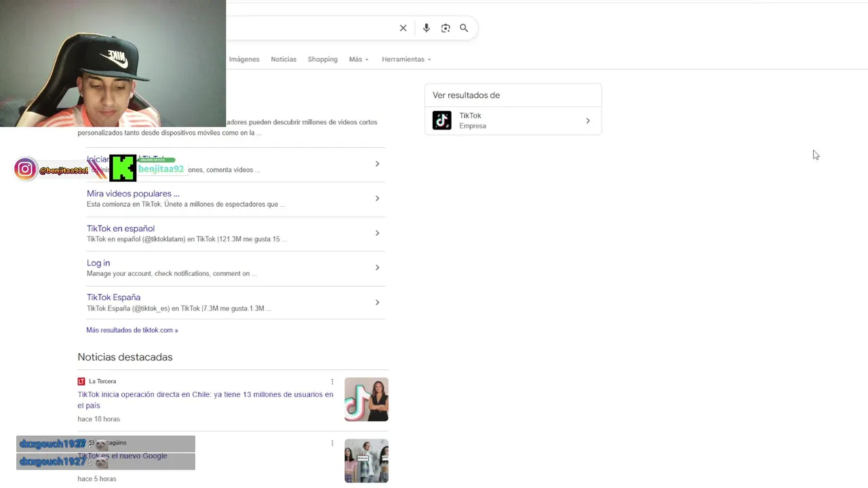This screenshot has width=868, height=488.
Task: Click green Kick logo in overlay
Action: pos(123,168)
